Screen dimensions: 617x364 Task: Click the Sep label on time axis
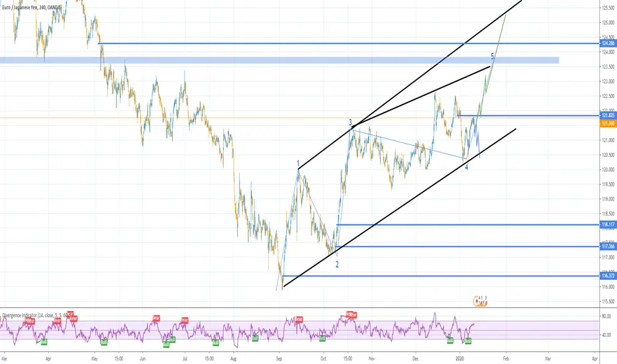tap(279, 359)
